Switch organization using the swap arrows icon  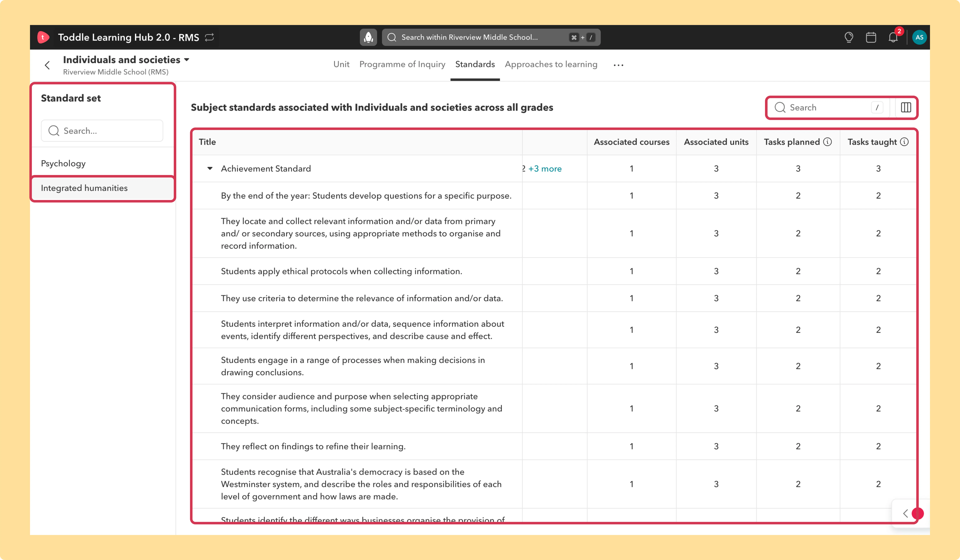[x=210, y=37]
